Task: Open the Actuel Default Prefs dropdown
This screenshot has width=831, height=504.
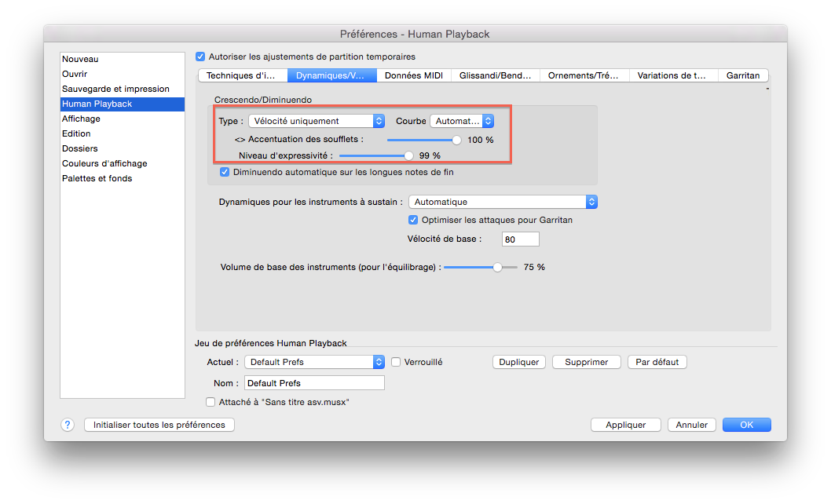Action: (x=313, y=362)
